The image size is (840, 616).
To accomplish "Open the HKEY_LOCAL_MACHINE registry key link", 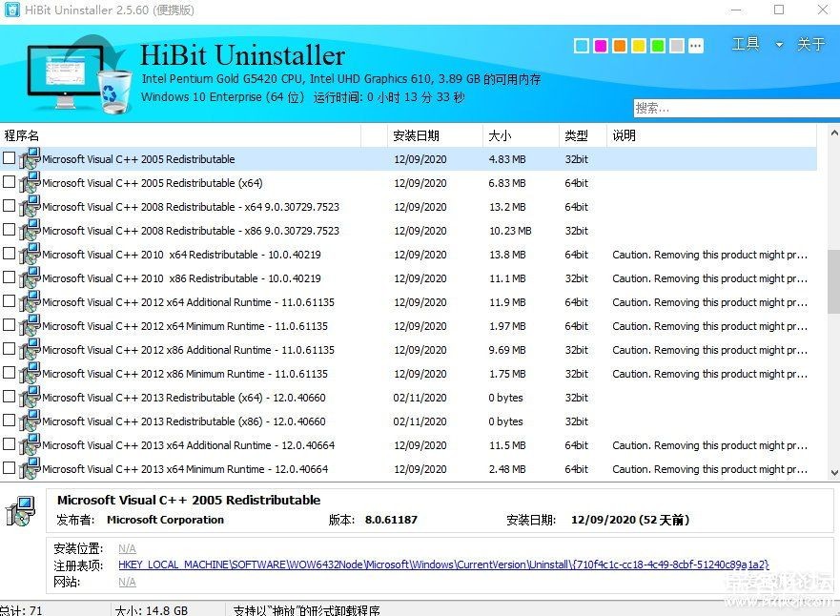I will point(443,565).
